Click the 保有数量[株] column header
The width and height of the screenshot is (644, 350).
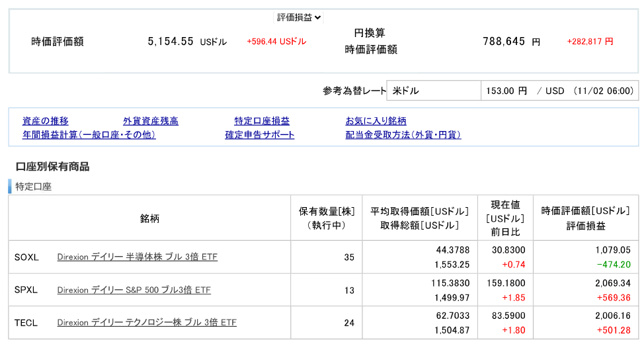(x=327, y=218)
